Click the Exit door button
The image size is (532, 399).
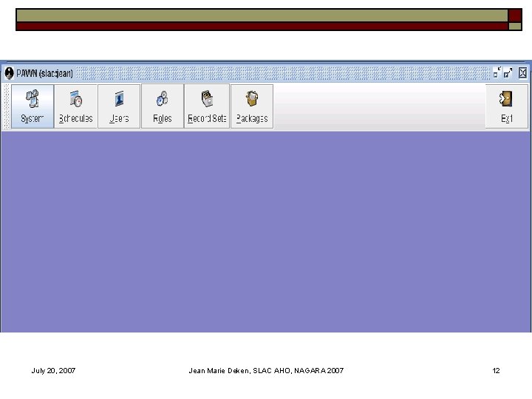coord(507,106)
